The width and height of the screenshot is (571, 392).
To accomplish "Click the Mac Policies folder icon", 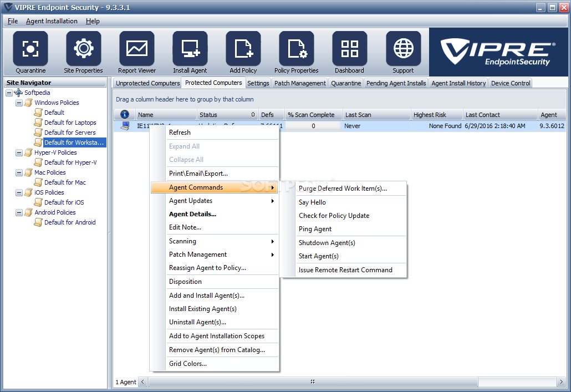I will click(x=28, y=172).
